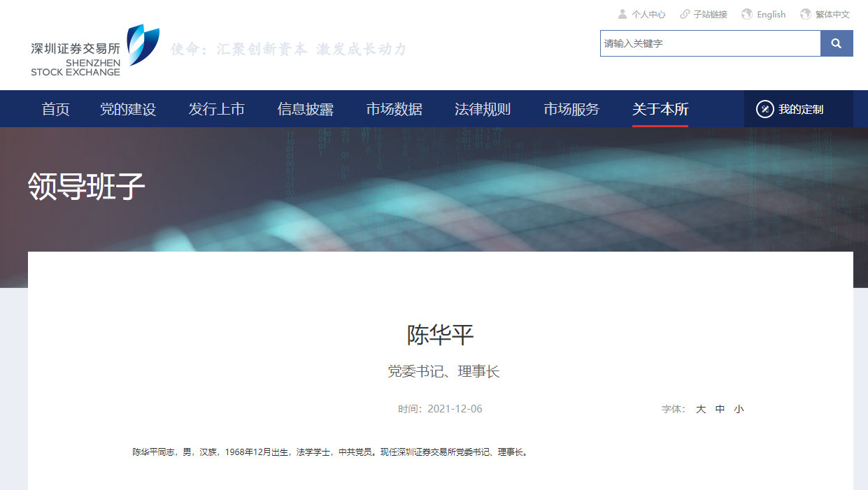The image size is (868, 490).
Task: Open the 子站链接 sub-site links
Action: coord(710,14)
